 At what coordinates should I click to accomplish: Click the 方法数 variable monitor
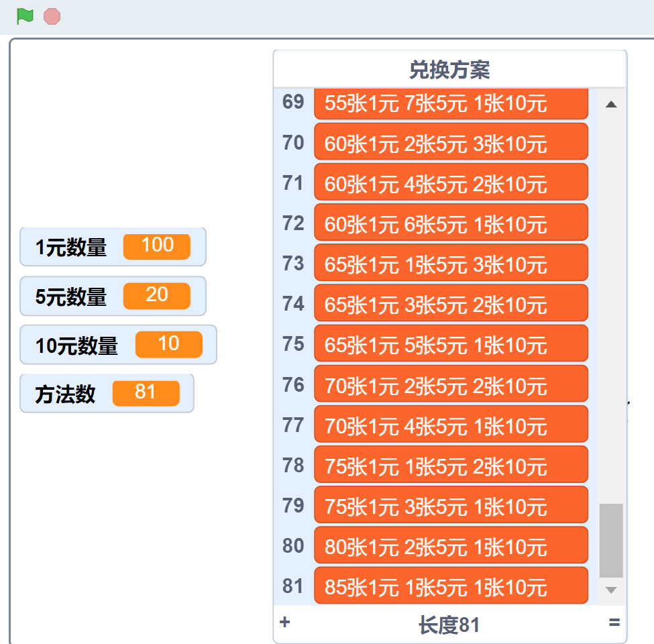107,394
